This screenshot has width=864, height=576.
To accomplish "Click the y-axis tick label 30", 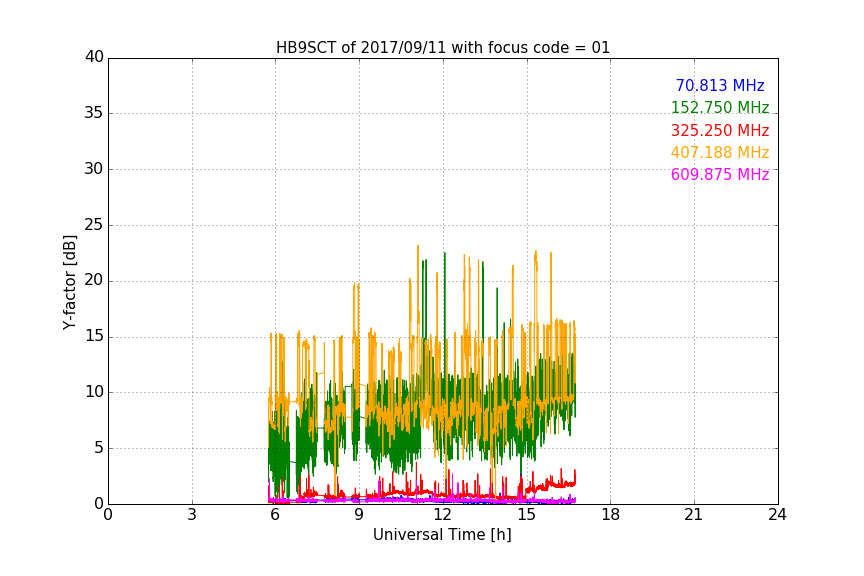I will (94, 169).
